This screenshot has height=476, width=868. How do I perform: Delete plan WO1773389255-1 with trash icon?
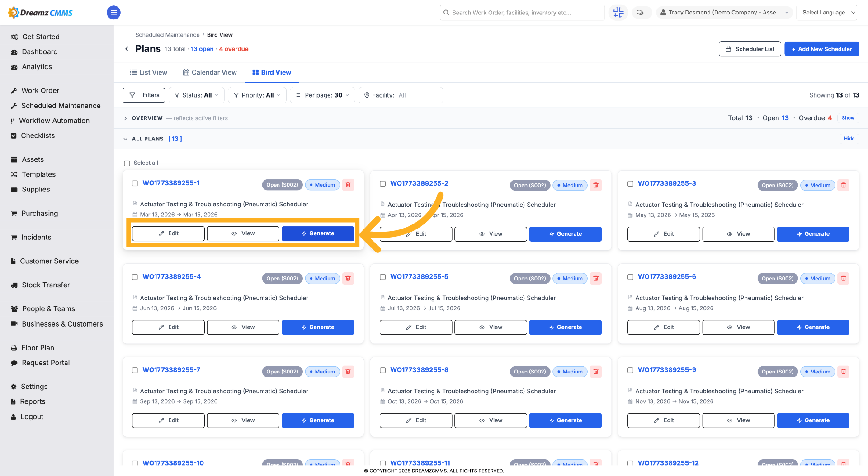click(x=348, y=185)
